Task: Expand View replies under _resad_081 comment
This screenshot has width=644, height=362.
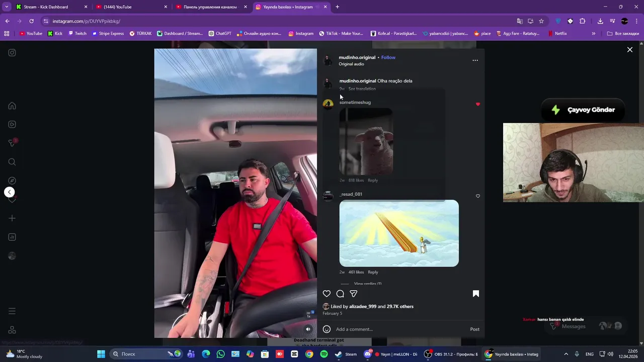Action: 368,284
